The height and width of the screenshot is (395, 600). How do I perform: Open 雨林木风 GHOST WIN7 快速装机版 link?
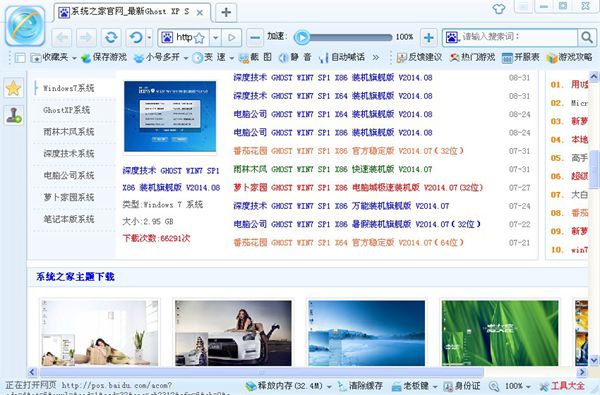tap(333, 169)
